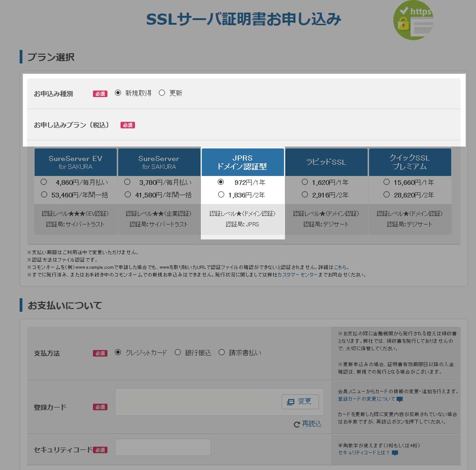The height and width of the screenshot is (470, 476).
Task: Click the お申込み種別 label
Action: tap(53, 94)
